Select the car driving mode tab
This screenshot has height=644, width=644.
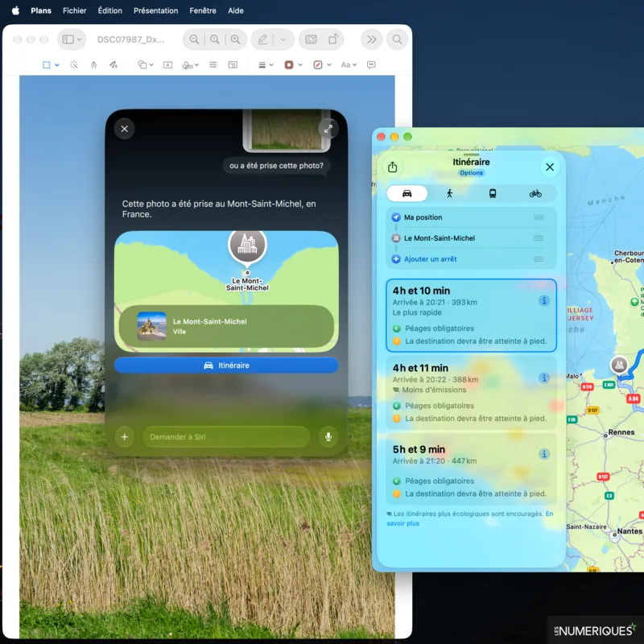pos(407,193)
